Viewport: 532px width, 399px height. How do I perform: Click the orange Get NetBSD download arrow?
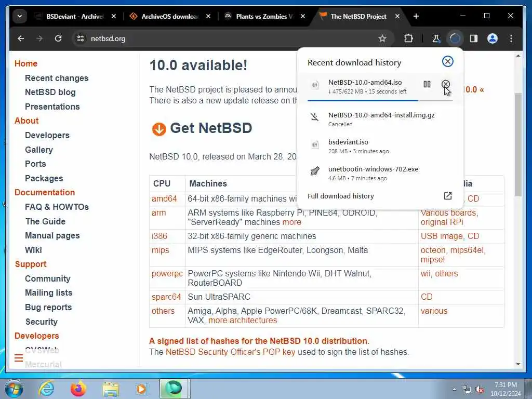tap(159, 129)
